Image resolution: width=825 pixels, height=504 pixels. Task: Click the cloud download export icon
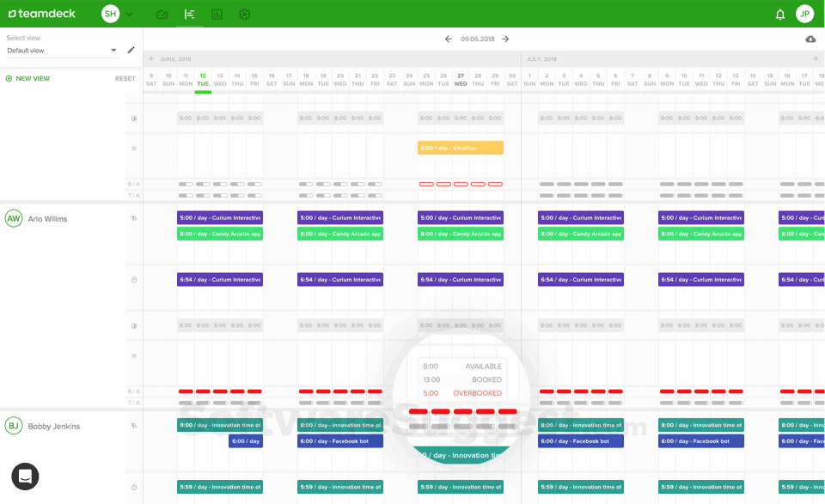coord(810,39)
